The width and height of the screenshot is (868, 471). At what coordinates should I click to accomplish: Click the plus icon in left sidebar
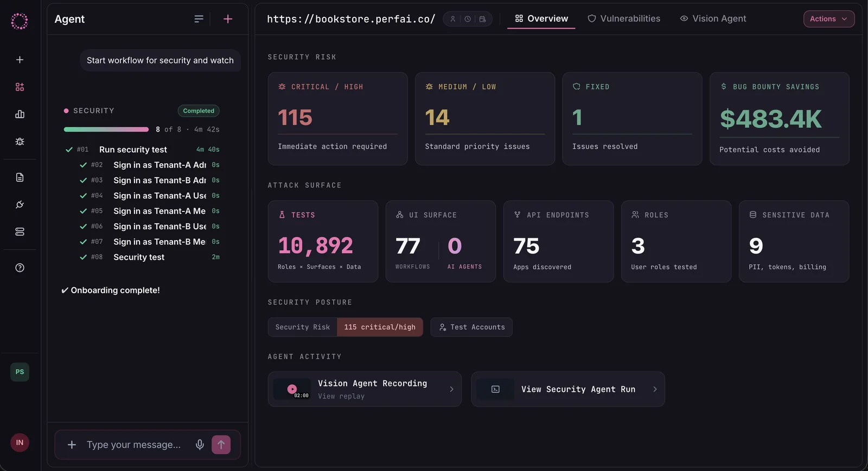tap(20, 60)
